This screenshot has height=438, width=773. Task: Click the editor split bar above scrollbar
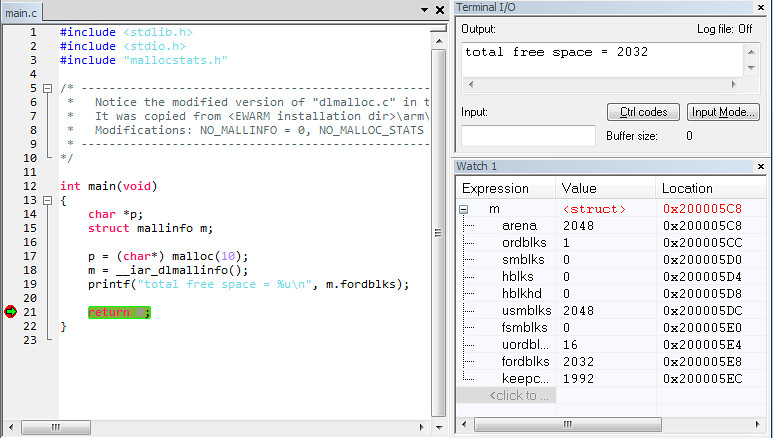(x=438, y=30)
